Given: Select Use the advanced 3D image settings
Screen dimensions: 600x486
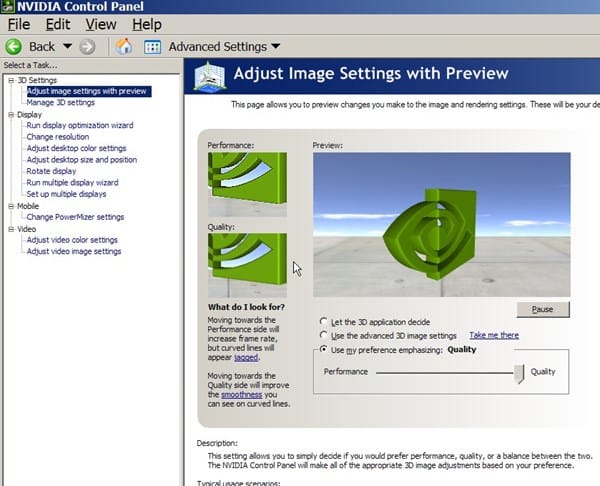Looking at the screenshot, I should [x=324, y=335].
